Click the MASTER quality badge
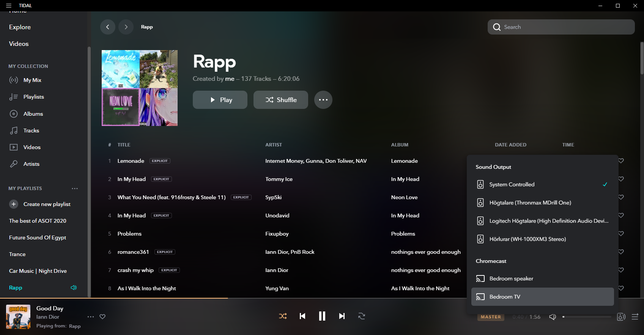 click(x=491, y=317)
